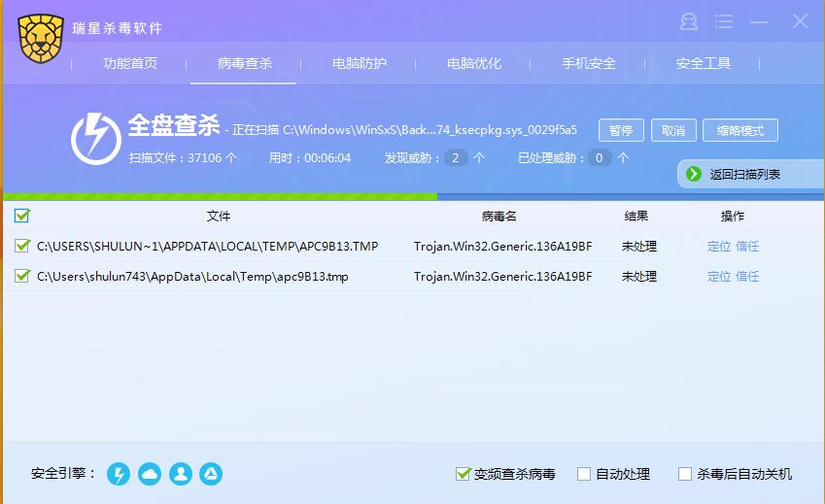Select path C:\Users\shulun743\...\apc9B13.tmp
This screenshot has height=504, width=825.
click(192, 277)
